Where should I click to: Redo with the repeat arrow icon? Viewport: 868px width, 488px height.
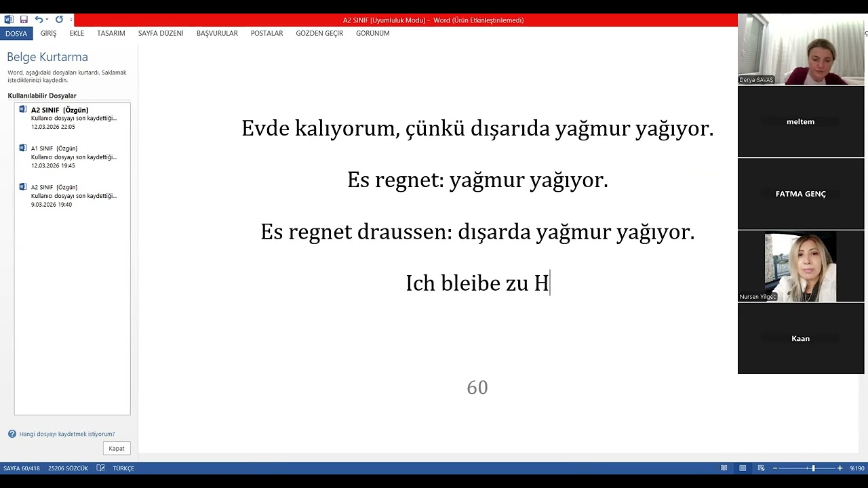coord(59,20)
